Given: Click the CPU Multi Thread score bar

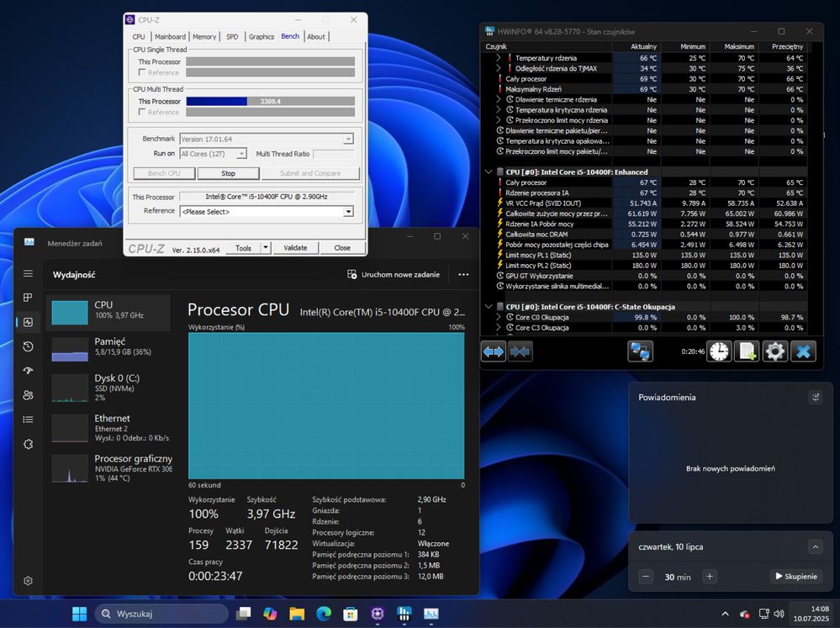Looking at the screenshot, I should click(x=271, y=101).
